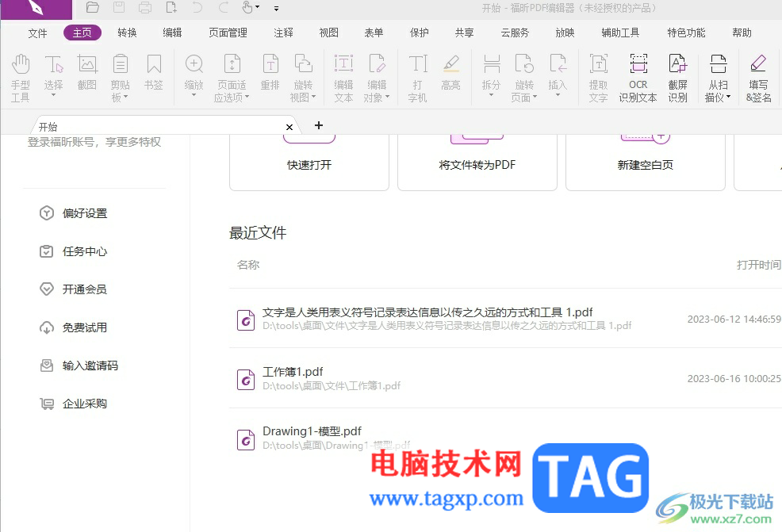The image size is (782, 532).
Task: Click the Open folder icon in quick access bar
Action: tap(92, 7)
